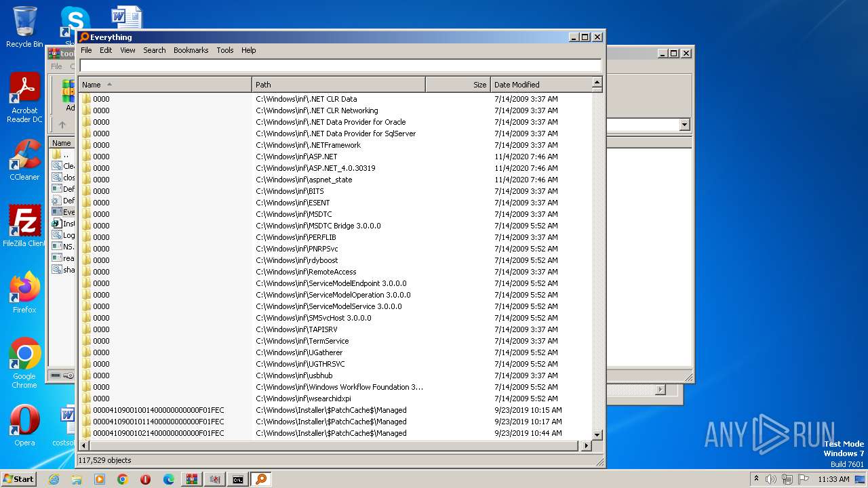
Task: Click the 117,529 objects status bar text
Action: (105, 460)
